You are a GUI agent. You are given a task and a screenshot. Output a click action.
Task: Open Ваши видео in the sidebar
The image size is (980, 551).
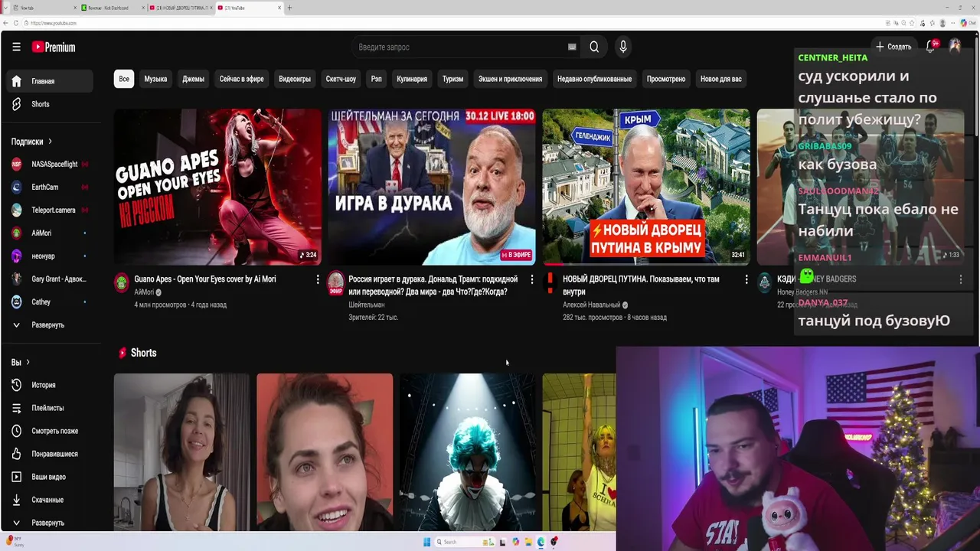click(x=50, y=477)
